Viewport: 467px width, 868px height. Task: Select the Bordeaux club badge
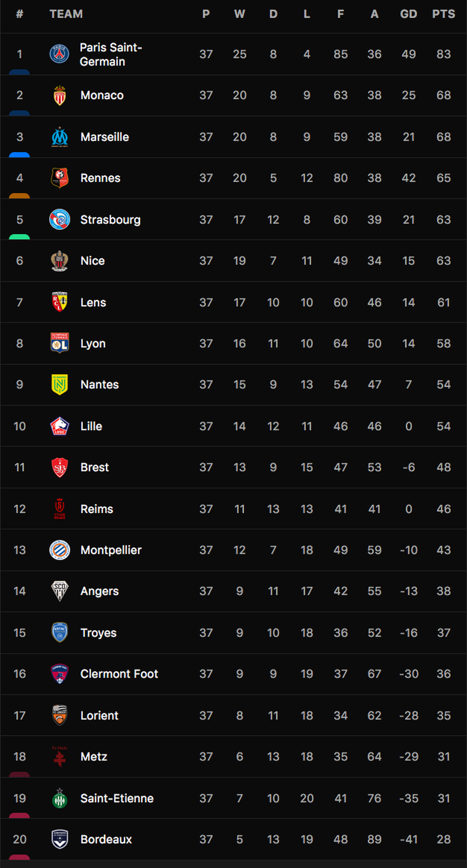pos(59,839)
